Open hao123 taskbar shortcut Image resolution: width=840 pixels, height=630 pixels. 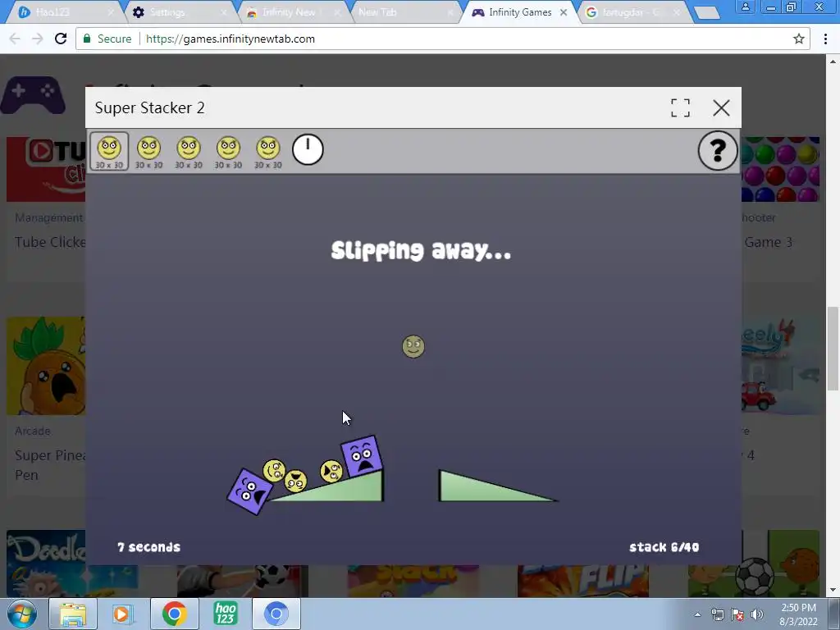[225, 614]
